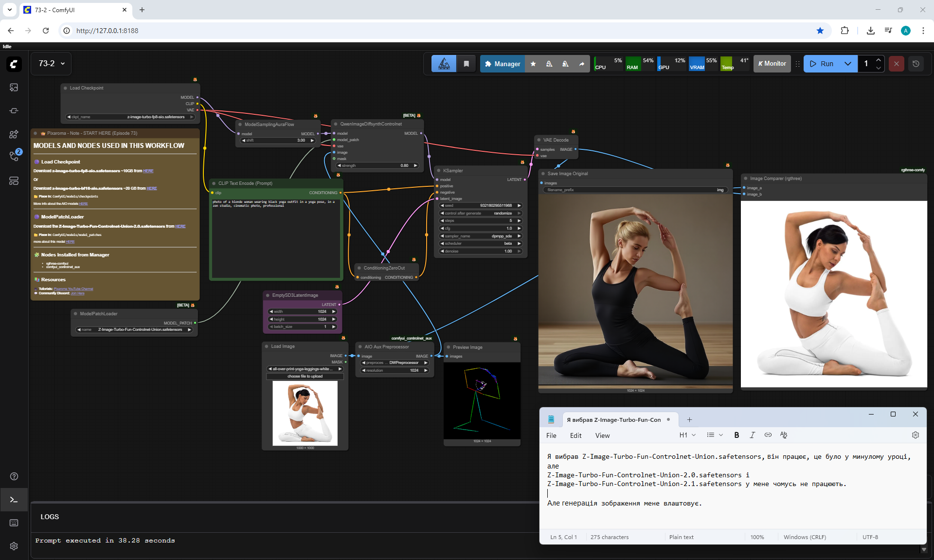Open the queue history clock icon

916,64
